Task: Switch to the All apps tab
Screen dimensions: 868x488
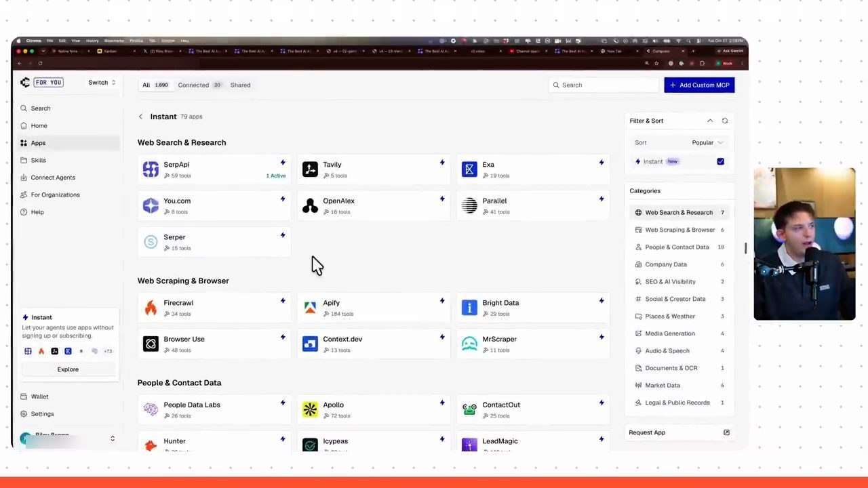Action: click(x=155, y=85)
